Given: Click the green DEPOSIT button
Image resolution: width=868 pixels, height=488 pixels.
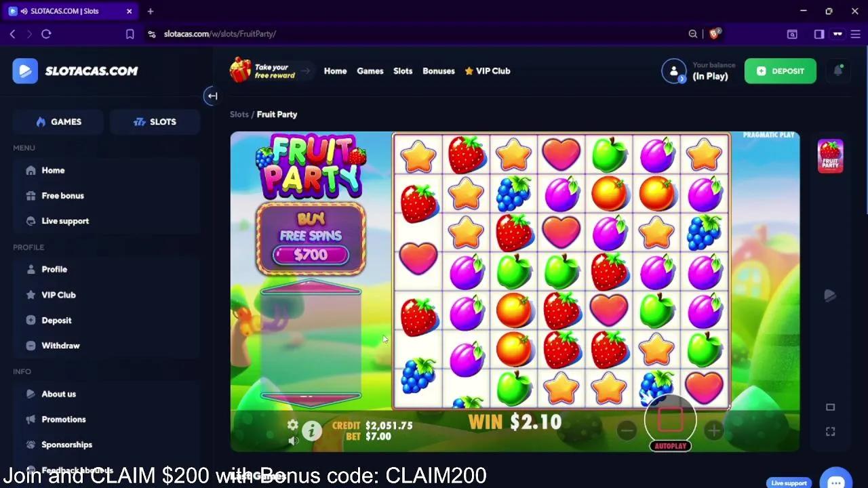Looking at the screenshot, I should (x=781, y=71).
